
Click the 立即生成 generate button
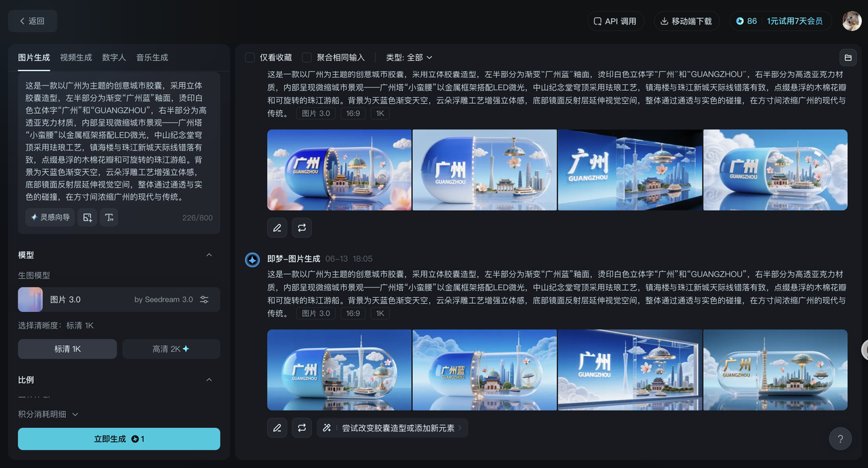(118, 439)
